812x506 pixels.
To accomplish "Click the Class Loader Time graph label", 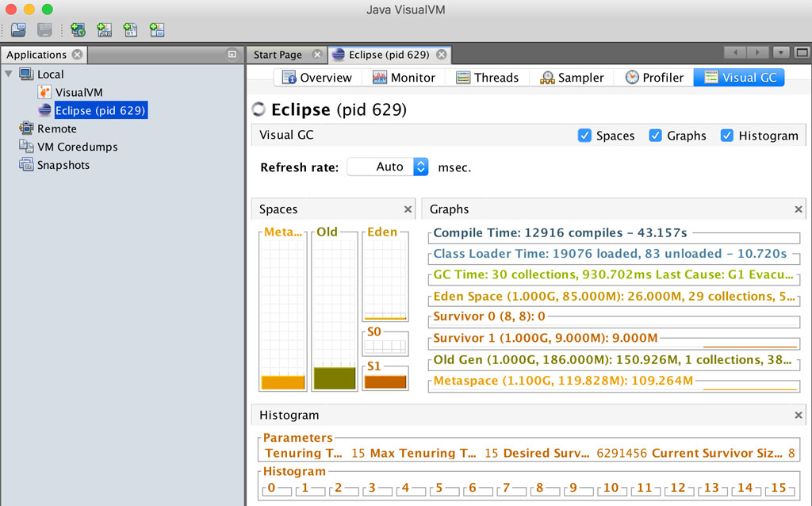I will [610, 254].
